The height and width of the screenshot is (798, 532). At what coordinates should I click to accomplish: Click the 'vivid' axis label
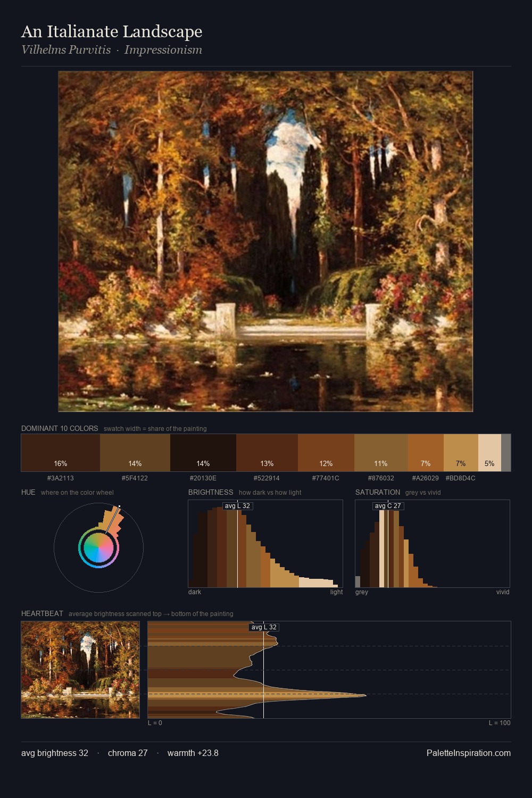tap(503, 592)
